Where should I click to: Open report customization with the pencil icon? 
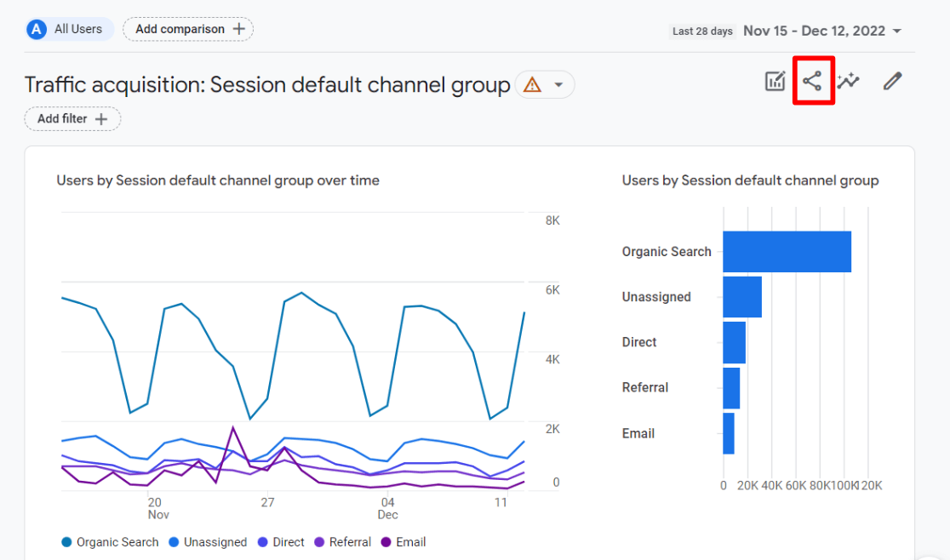pyautogui.click(x=891, y=81)
